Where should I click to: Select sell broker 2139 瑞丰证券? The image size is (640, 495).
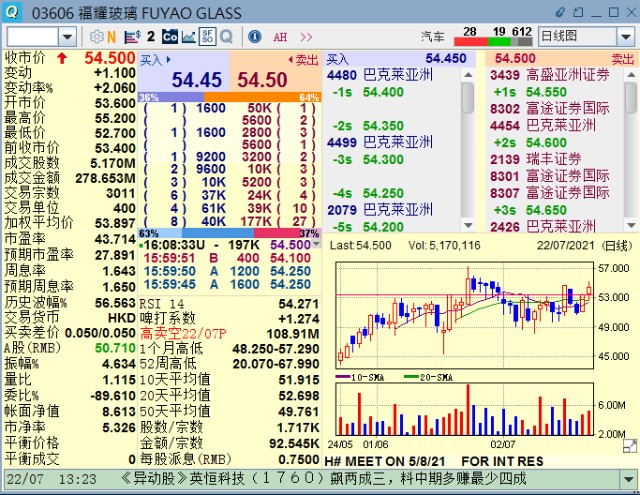pos(536,160)
